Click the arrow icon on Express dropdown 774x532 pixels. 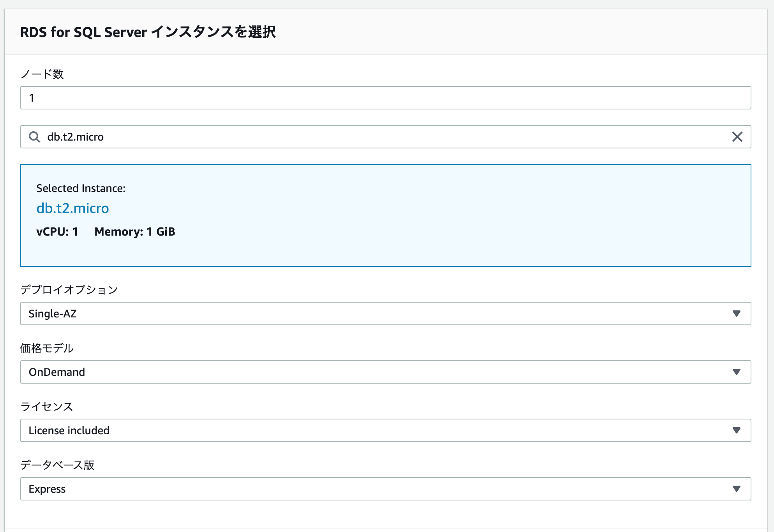coord(736,489)
